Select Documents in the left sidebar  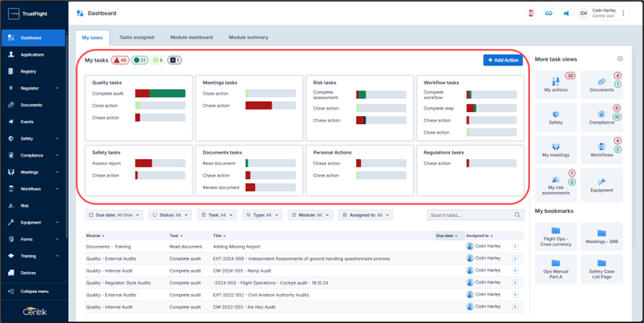32,105
